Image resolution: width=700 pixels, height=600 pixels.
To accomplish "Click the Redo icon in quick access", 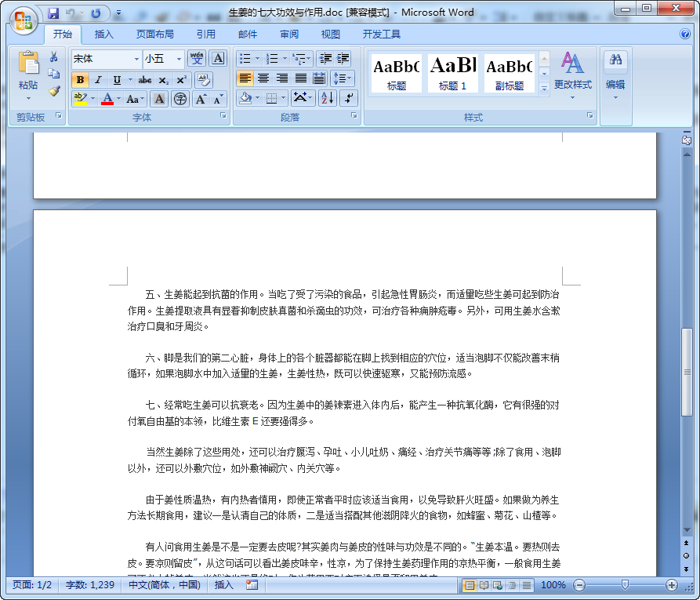I will [x=96, y=13].
